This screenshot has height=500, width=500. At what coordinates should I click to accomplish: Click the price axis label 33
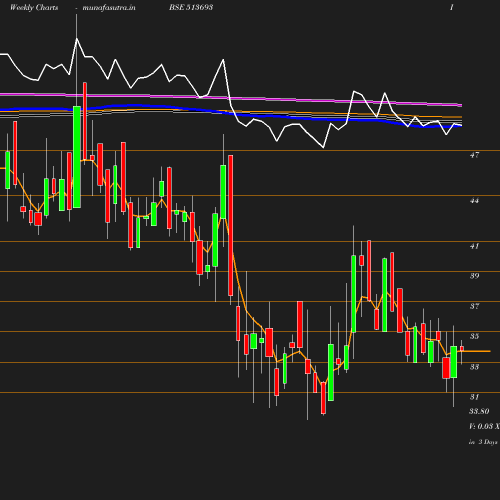[x=474, y=367]
